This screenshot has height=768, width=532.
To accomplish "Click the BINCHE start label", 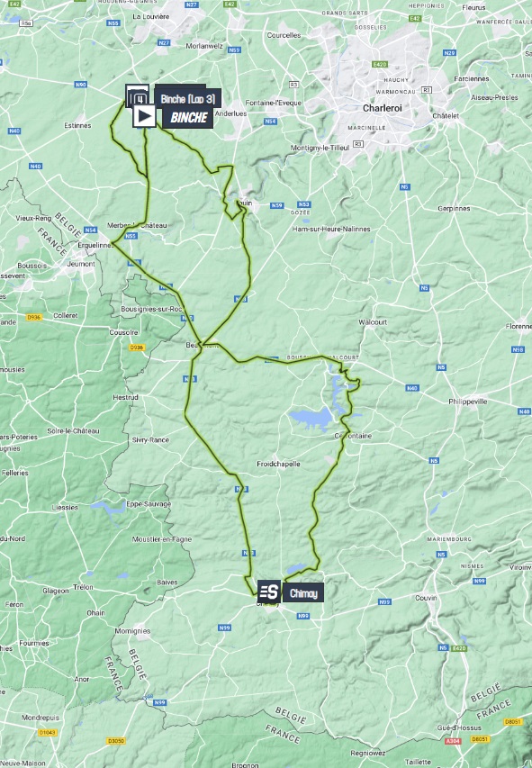I will pos(189,118).
